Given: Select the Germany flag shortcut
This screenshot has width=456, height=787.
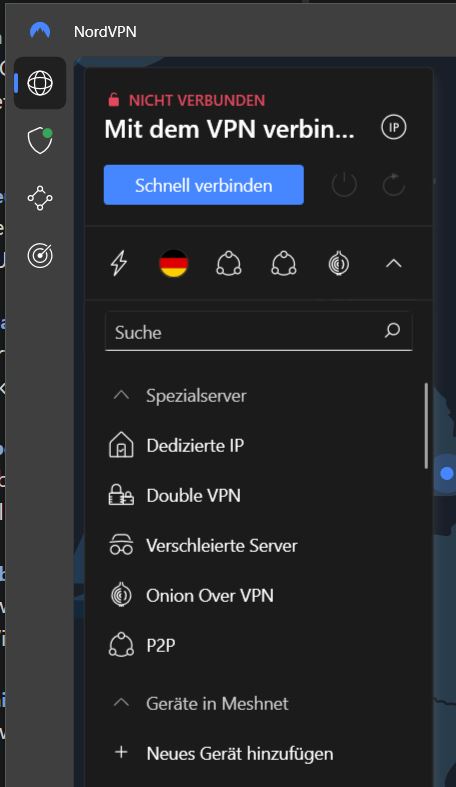Looking at the screenshot, I should [x=174, y=264].
